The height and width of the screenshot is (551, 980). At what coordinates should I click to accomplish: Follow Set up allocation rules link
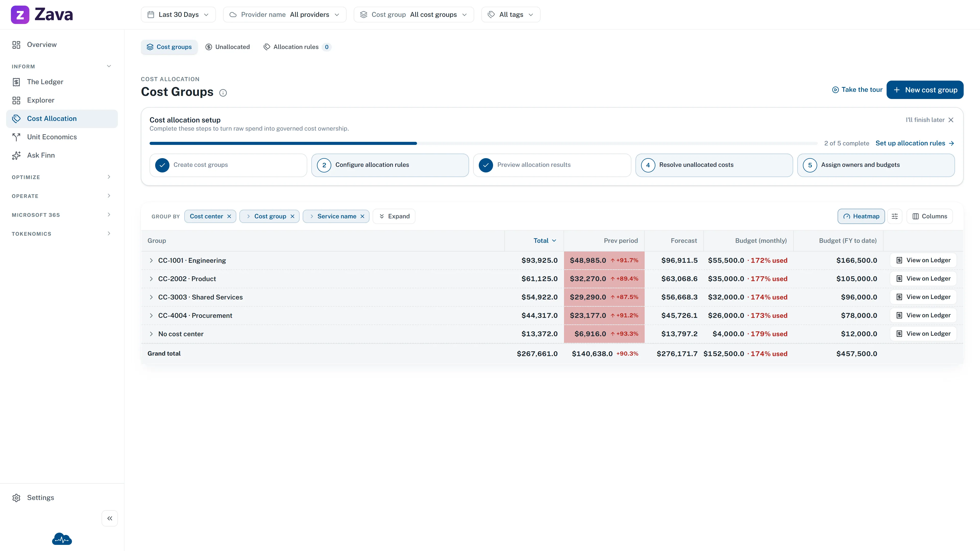tap(915, 143)
